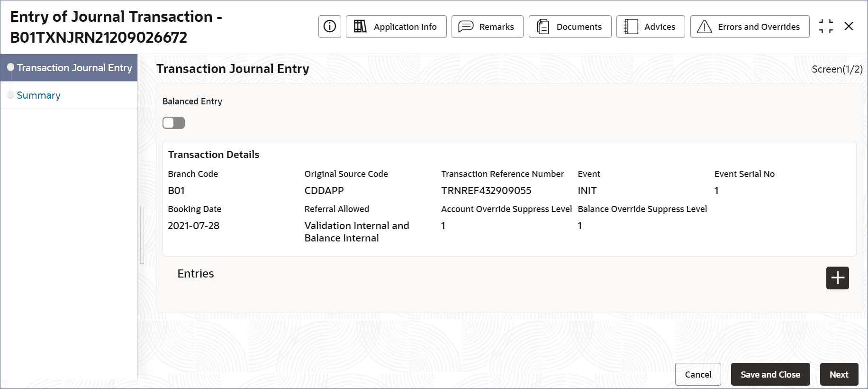Click the Branch Code value B01
The width and height of the screenshot is (868, 389).
click(176, 191)
